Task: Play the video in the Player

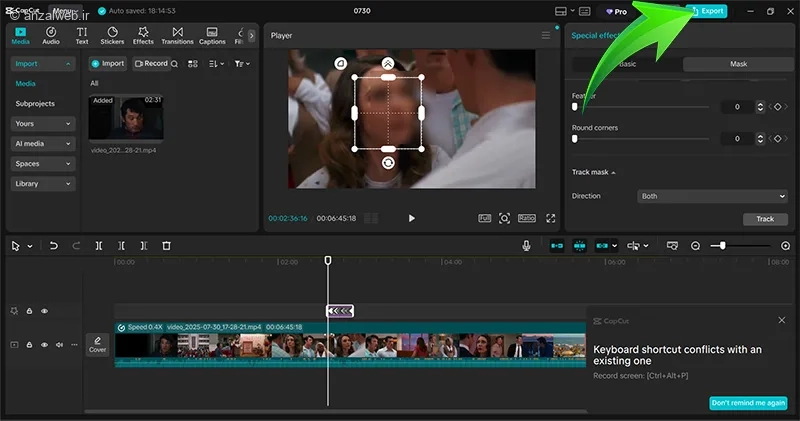Action: 411,218
